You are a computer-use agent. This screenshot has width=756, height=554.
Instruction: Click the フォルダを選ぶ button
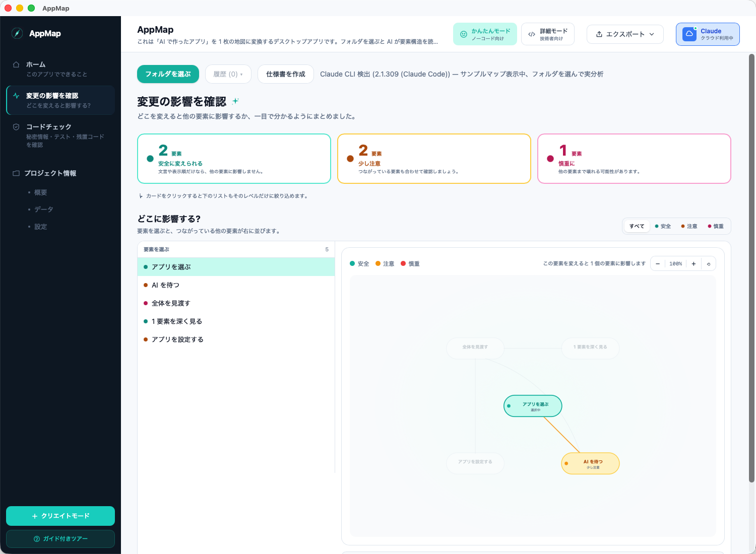(x=168, y=74)
